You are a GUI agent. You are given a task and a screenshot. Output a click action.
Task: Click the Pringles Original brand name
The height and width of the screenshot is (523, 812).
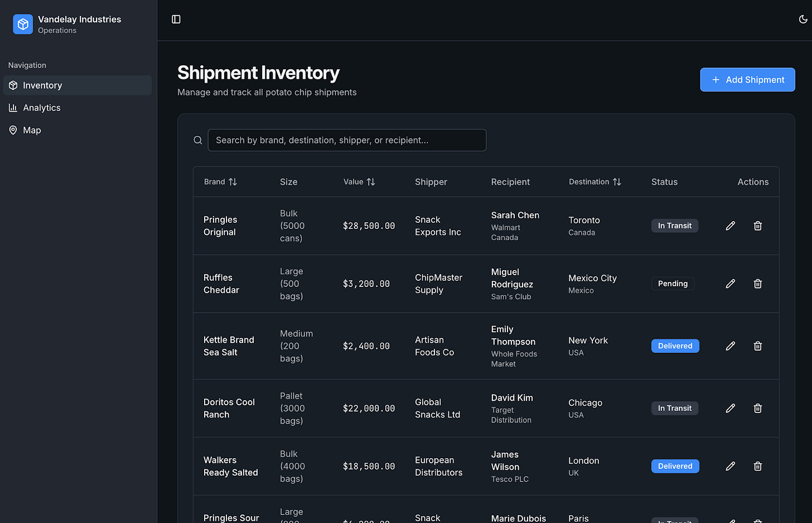220,226
